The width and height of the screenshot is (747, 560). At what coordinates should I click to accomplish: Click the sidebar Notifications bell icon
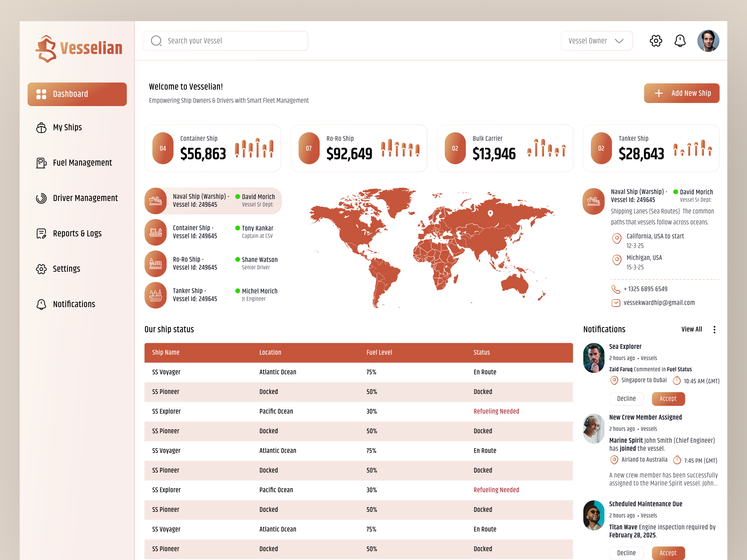click(41, 304)
